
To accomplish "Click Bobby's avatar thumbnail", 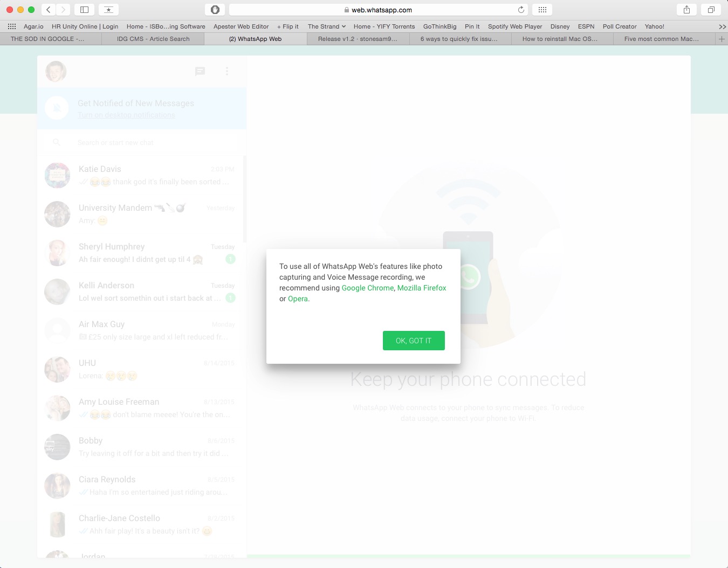I will (57, 447).
